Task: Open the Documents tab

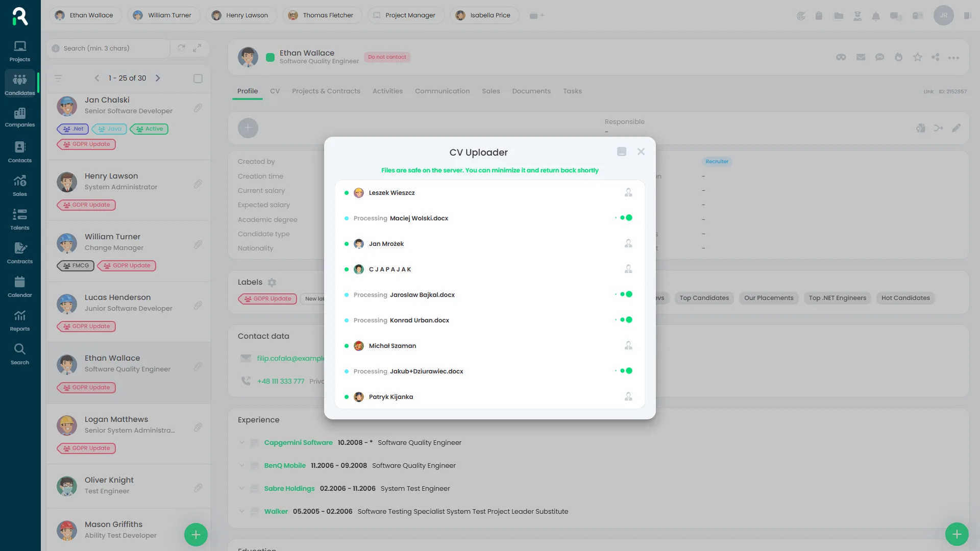Action: pos(531,91)
